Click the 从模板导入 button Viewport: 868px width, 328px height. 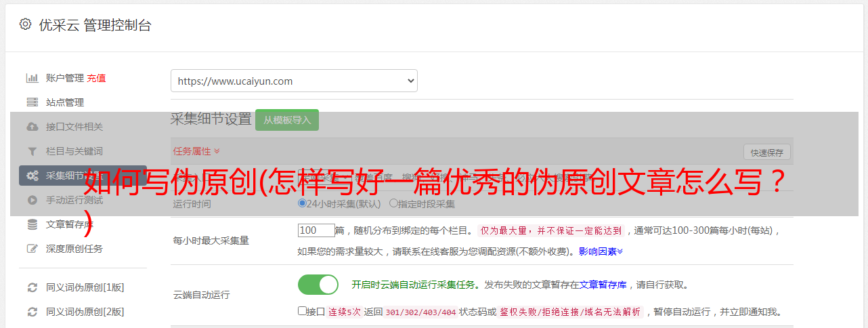[287, 120]
